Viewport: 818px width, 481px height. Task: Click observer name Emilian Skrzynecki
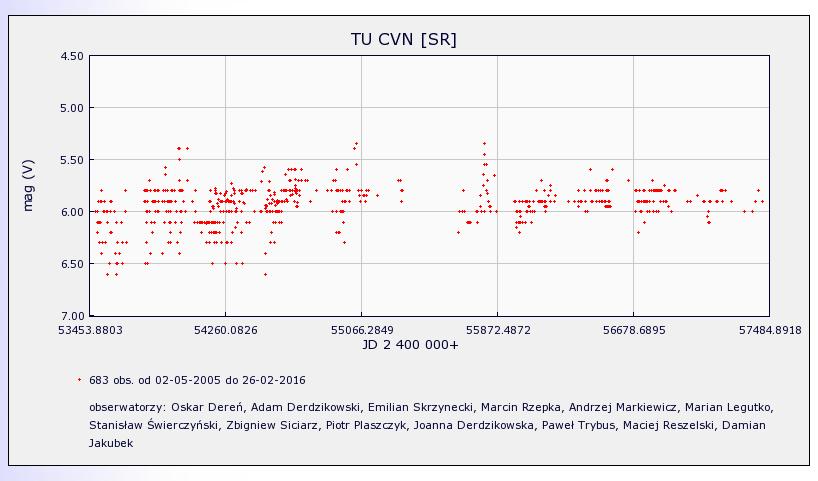(x=421, y=407)
